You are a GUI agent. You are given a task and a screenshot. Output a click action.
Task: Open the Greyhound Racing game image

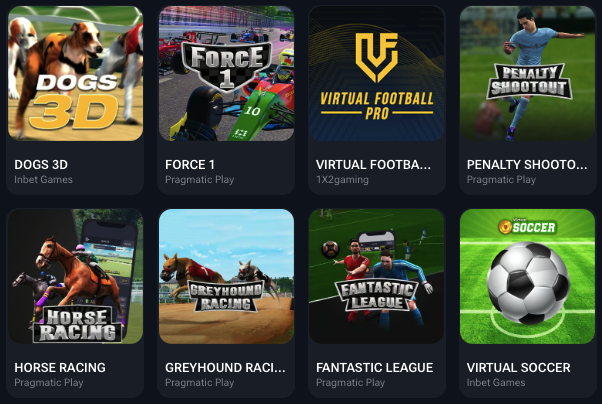227,276
